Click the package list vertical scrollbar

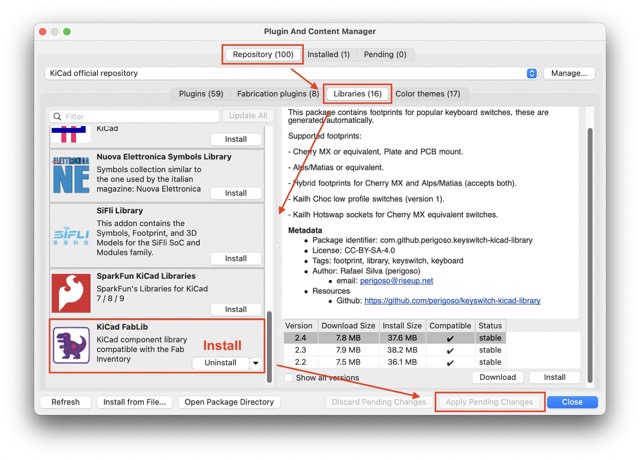(x=269, y=347)
